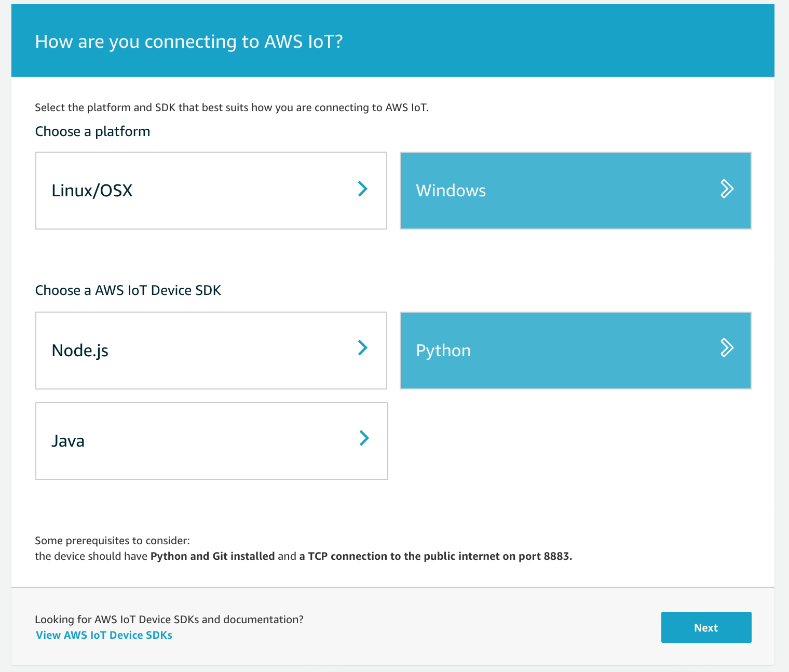Click the Next button
789x672 pixels.
pyautogui.click(x=706, y=627)
